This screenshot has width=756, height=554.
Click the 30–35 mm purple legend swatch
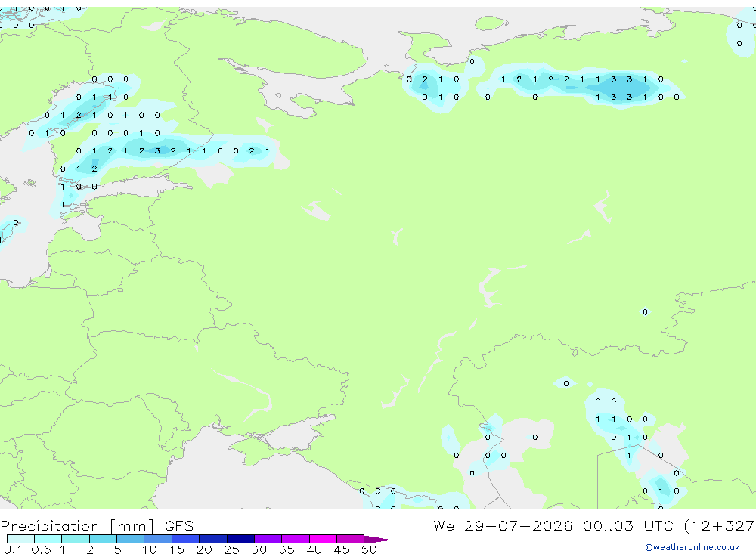coord(268,539)
